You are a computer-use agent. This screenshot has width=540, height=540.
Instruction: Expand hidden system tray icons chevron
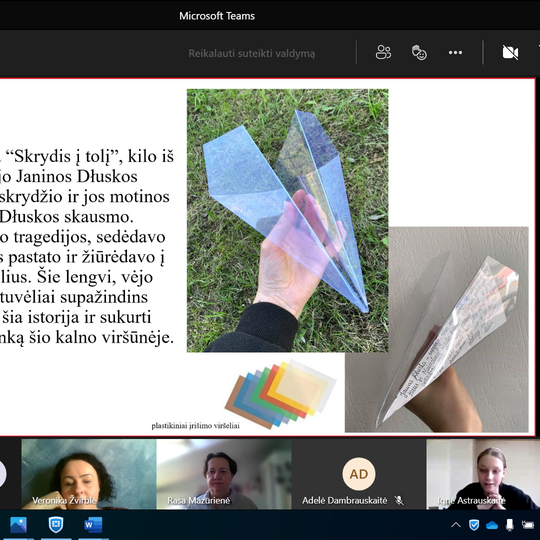click(x=456, y=525)
